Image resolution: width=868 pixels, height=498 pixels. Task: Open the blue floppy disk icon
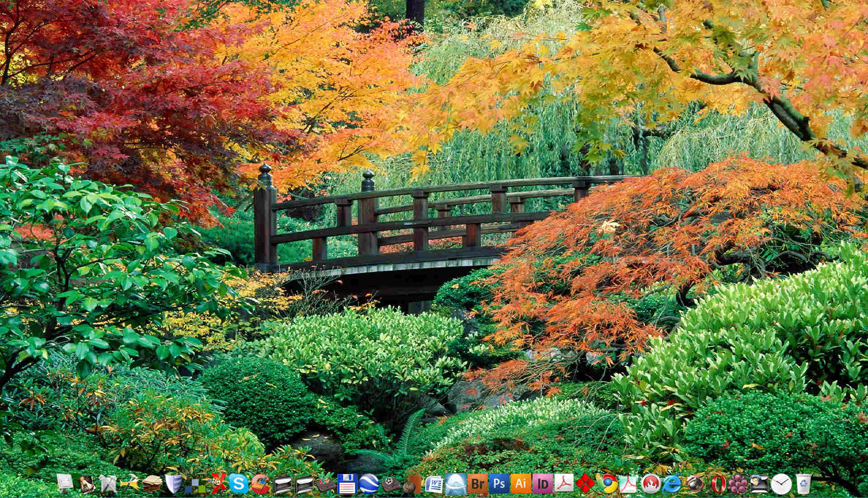(347, 484)
